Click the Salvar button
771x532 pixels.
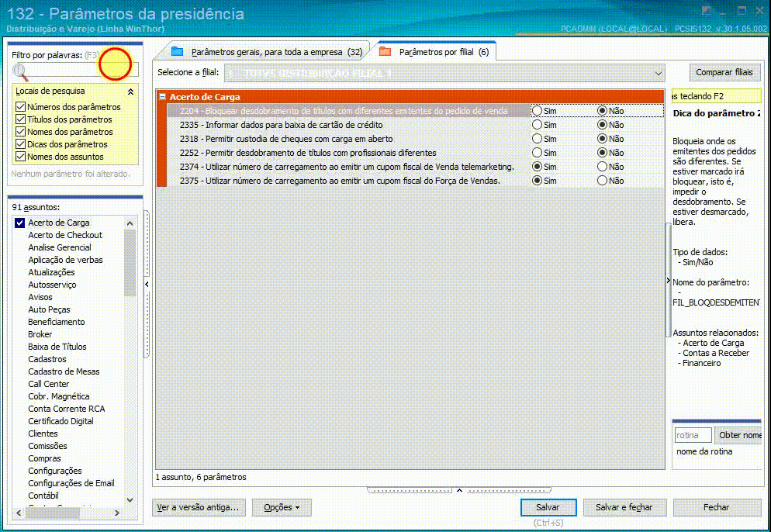(x=548, y=507)
